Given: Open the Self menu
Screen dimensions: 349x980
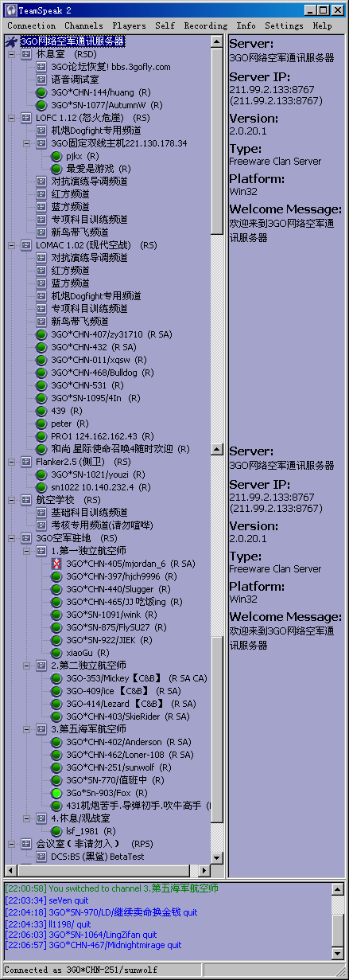Looking at the screenshot, I should point(165,25).
